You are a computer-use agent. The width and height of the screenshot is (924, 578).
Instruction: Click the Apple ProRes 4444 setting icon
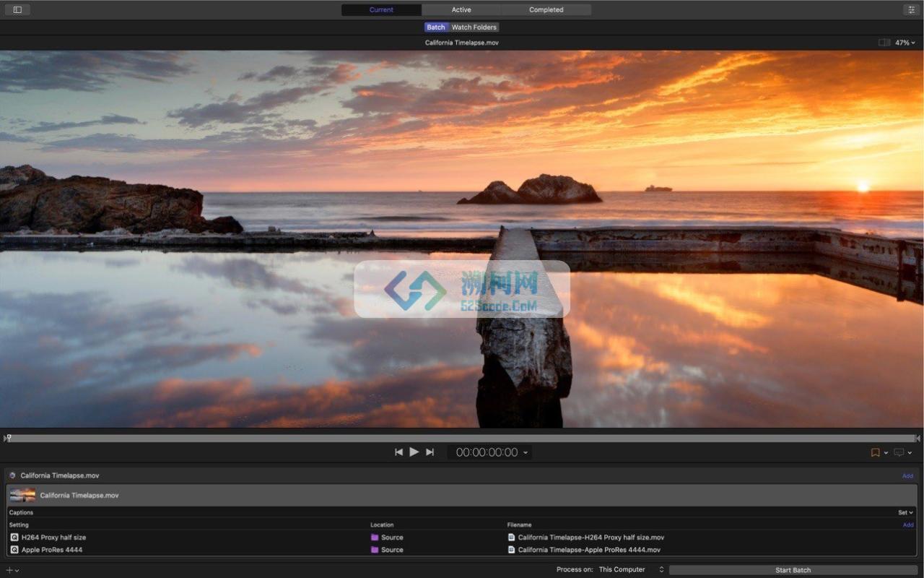(x=14, y=550)
